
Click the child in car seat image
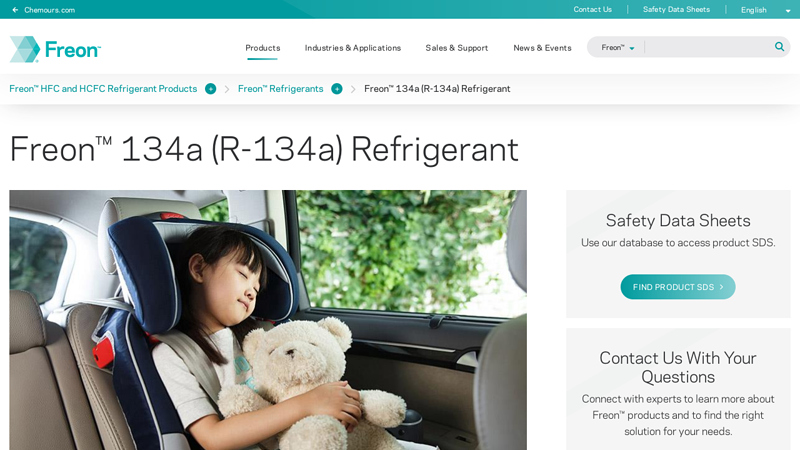[268, 320]
